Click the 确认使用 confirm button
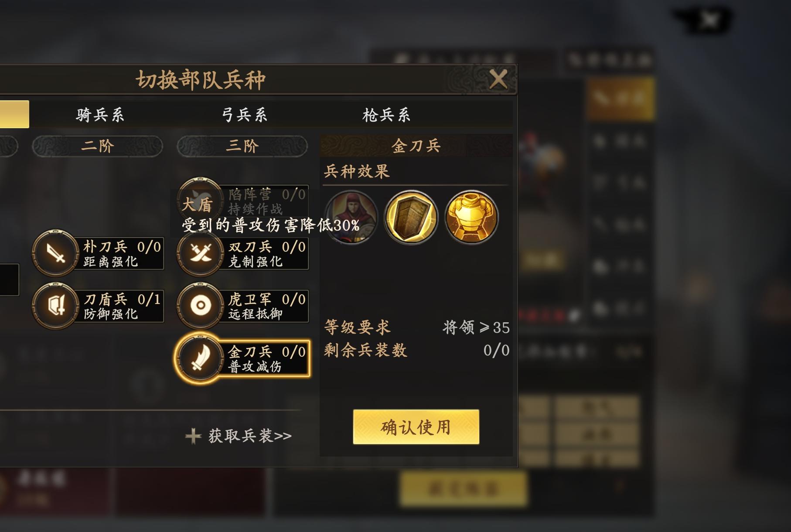This screenshot has height=532, width=791. click(x=416, y=427)
